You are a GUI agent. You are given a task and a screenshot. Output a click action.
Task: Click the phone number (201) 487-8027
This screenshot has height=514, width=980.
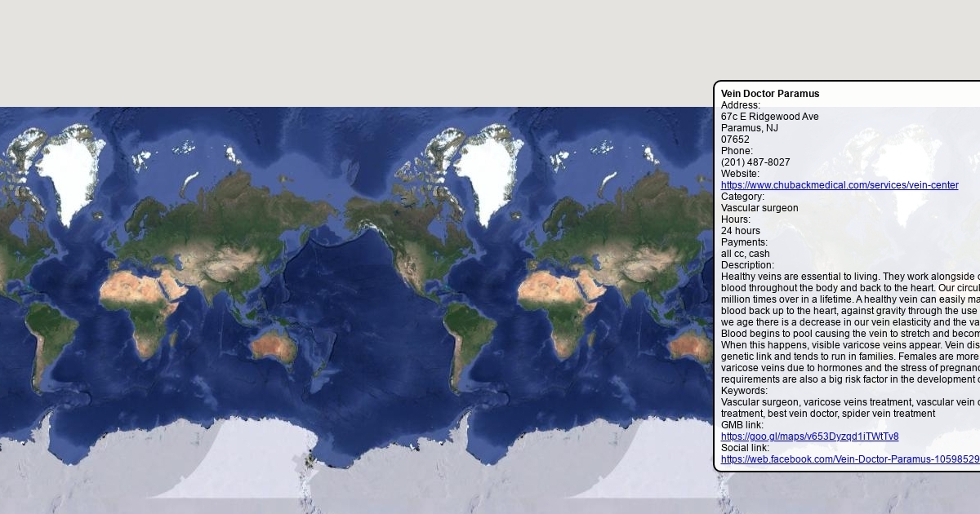tap(755, 162)
